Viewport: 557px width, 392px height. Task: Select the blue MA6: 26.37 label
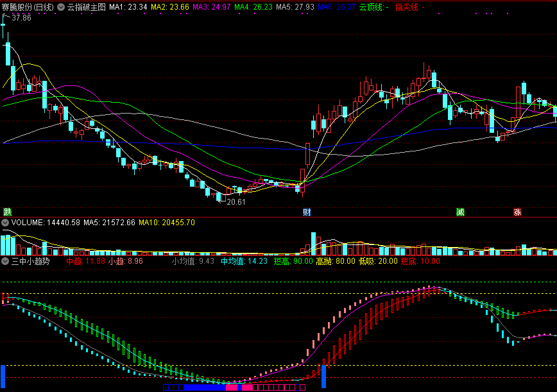pos(336,7)
